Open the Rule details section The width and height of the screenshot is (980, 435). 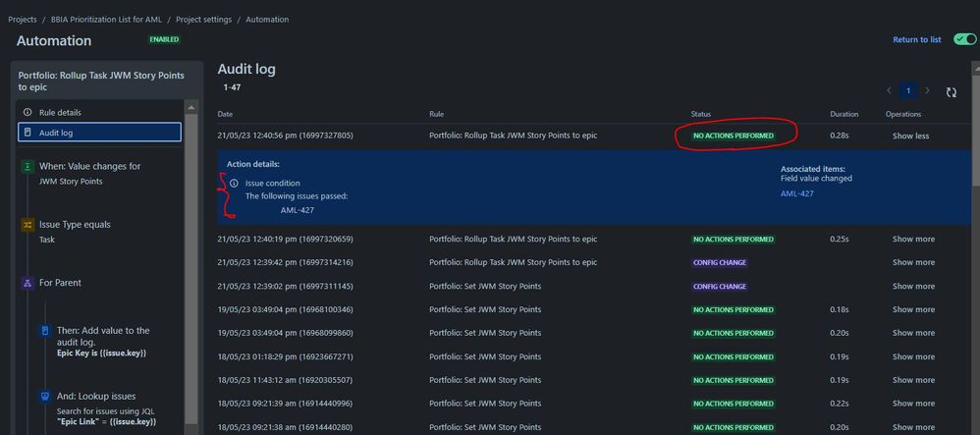point(99,113)
